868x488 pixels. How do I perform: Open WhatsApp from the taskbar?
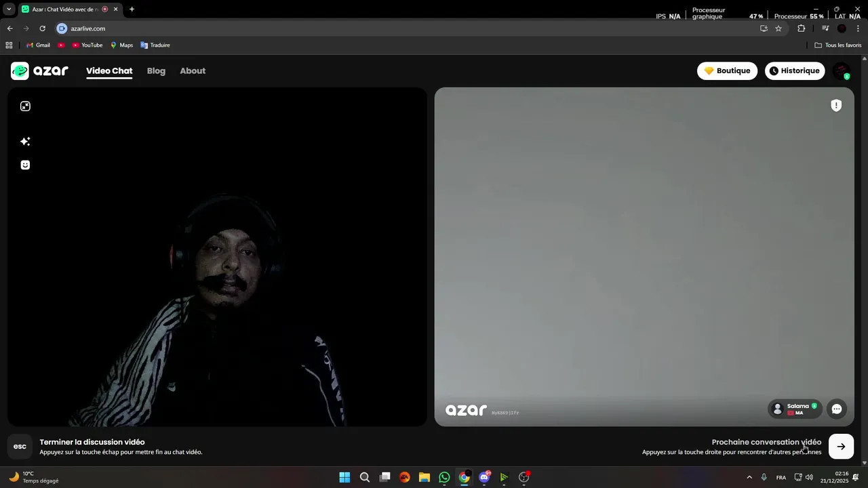444,477
